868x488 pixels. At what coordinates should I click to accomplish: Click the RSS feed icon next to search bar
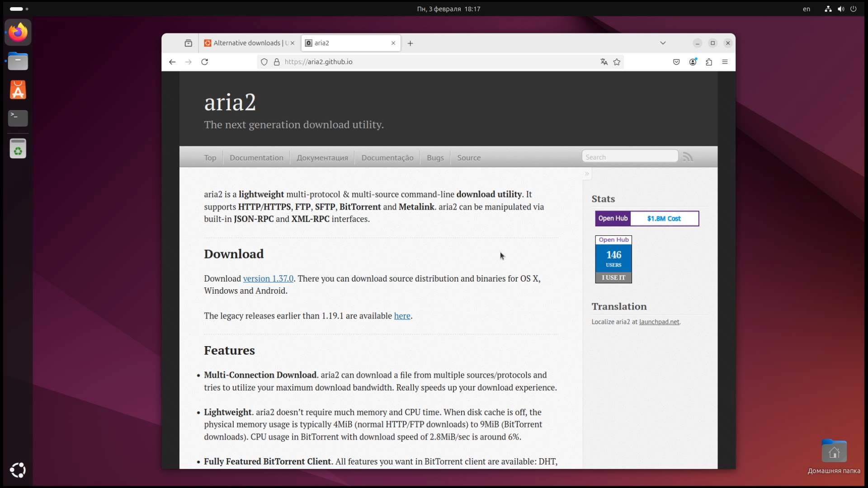689,156
